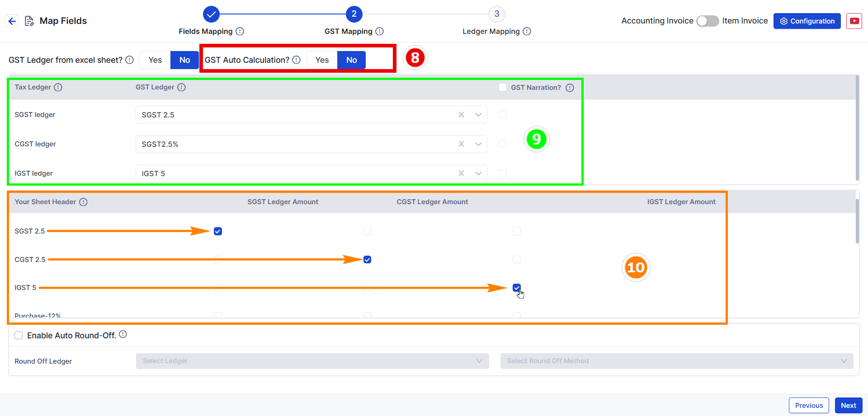Image resolution: width=868 pixels, height=416 pixels.
Task: Select No for GST Ledger from excel sheet
Action: [184, 60]
